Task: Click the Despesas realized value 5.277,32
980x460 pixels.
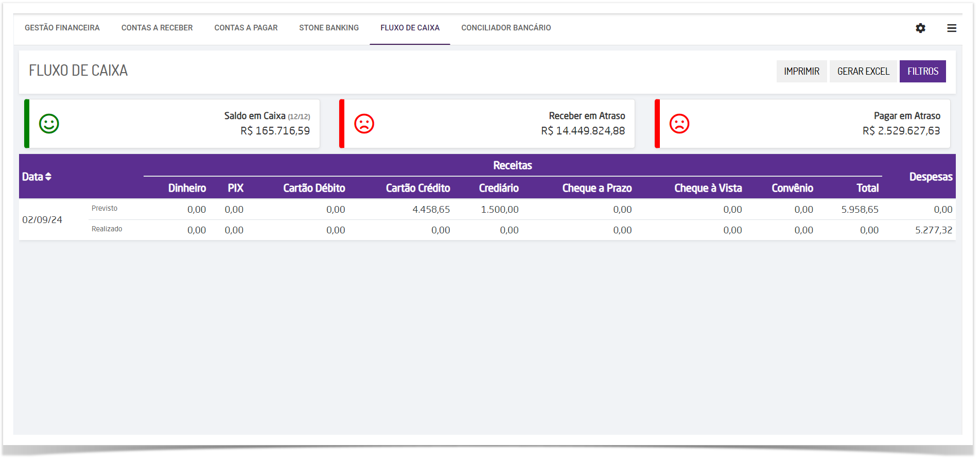Action: pyautogui.click(x=933, y=230)
